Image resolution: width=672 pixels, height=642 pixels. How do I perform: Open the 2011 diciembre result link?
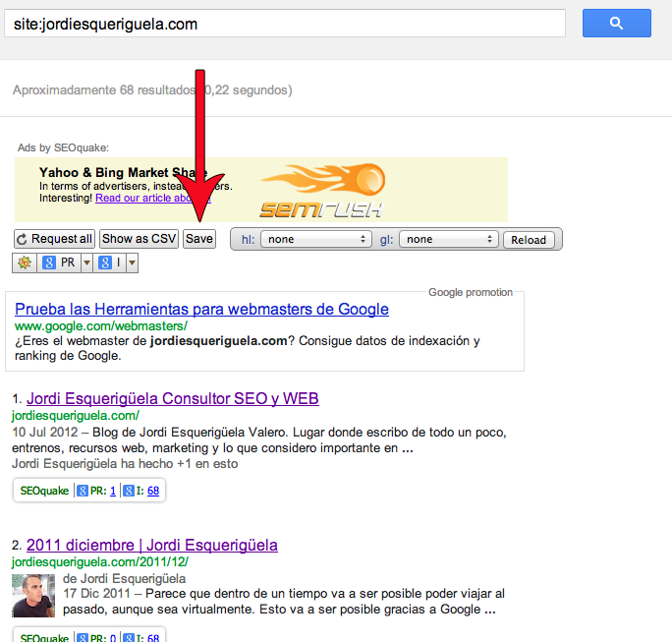point(152,546)
